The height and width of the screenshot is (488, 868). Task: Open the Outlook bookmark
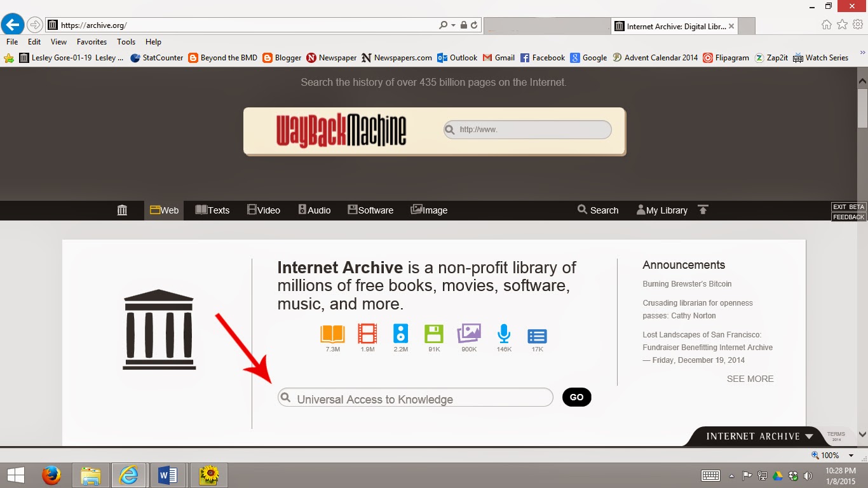tap(458, 58)
